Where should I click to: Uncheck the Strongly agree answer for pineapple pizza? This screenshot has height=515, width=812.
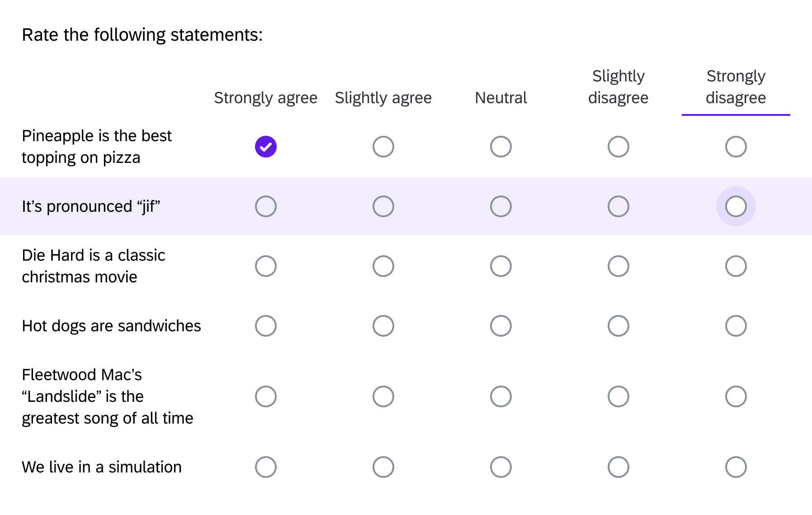pyautogui.click(x=265, y=146)
